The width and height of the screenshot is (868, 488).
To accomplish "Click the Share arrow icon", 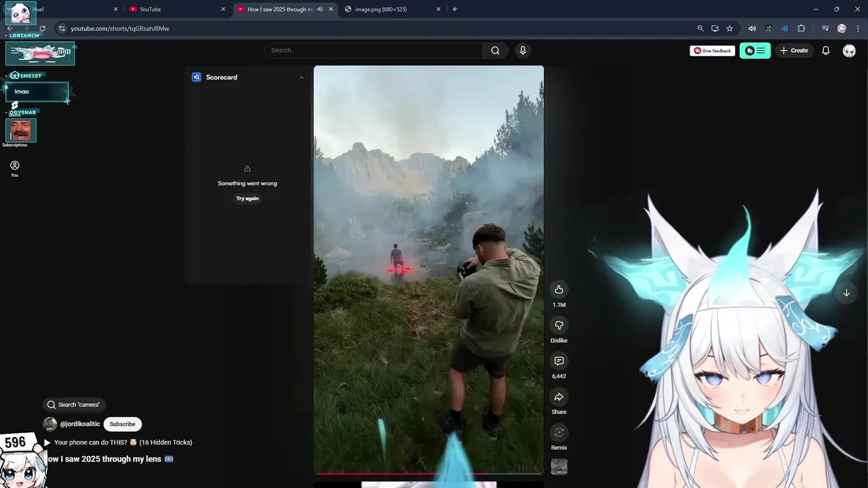I will point(559,396).
